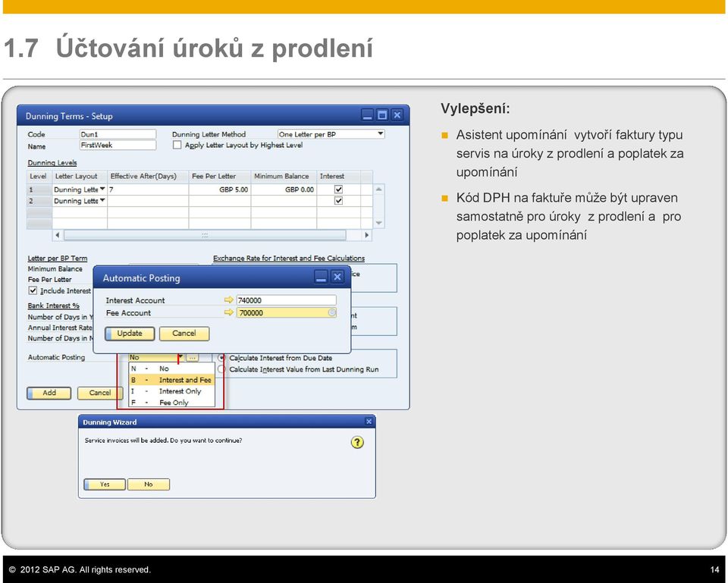The width and height of the screenshot is (728, 583).
Task: Click Dunning Levels table scroll down arrow
Action: click(379, 223)
